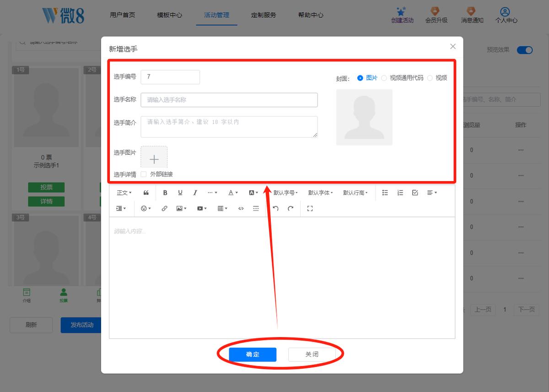
Task: Click the 选手简介 text area
Action: [x=229, y=127]
